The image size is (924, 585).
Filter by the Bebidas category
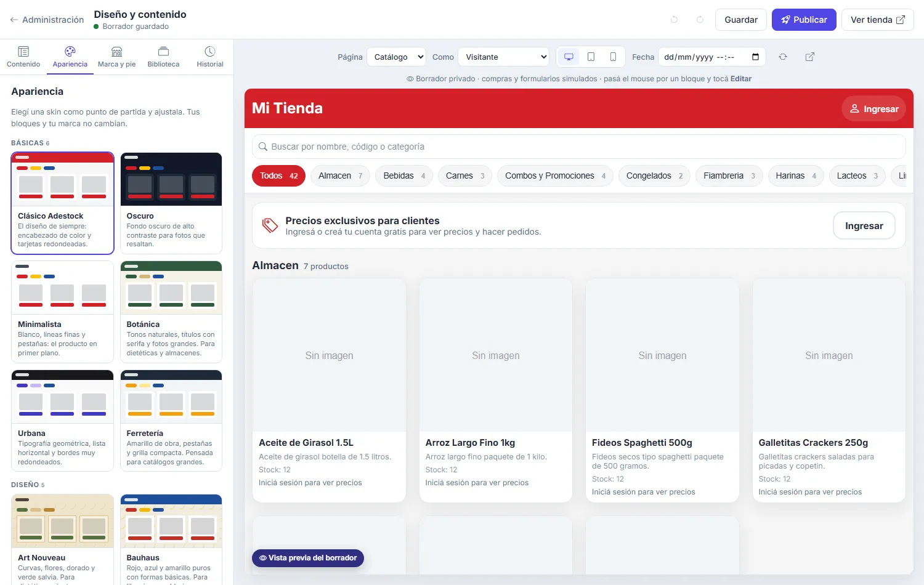[x=405, y=175]
